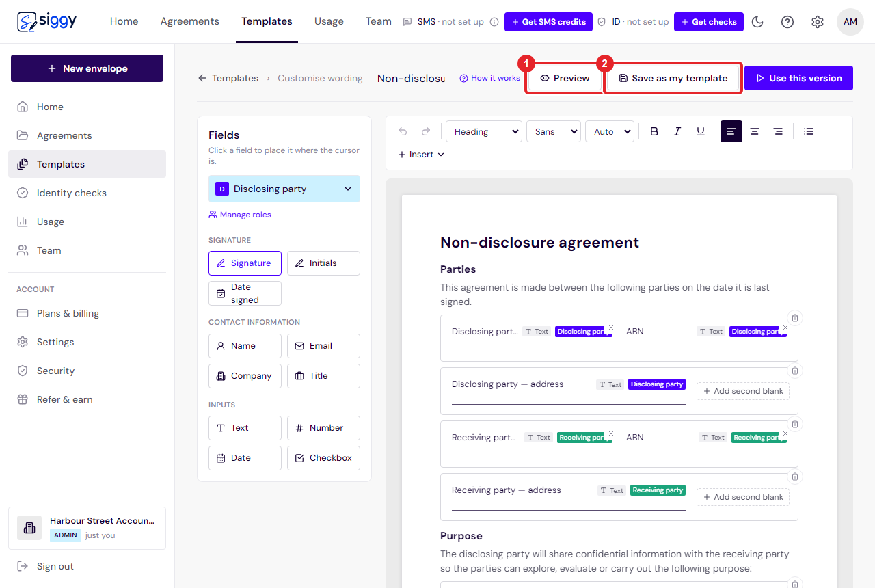Open the Disclosing party role selector
This screenshot has width=875, height=588.
point(284,189)
